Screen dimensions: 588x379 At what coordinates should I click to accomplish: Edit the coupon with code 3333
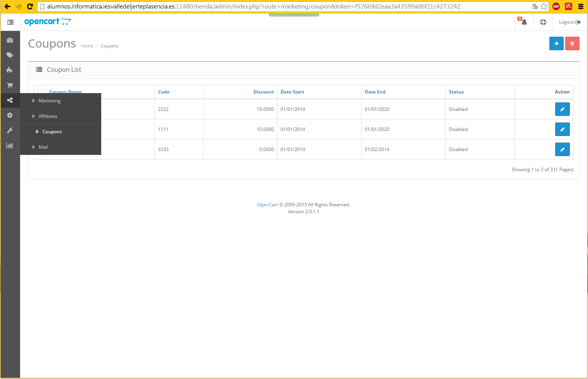pos(562,150)
